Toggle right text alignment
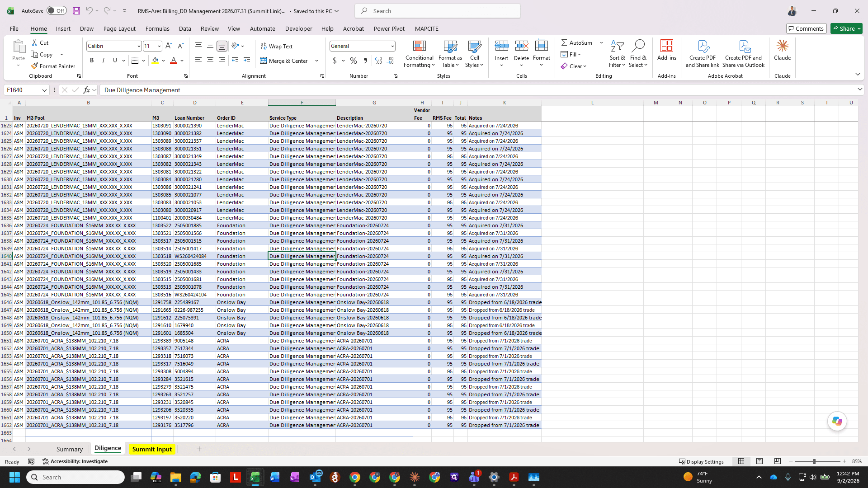Screen dimensions: 868x488 point(222,61)
